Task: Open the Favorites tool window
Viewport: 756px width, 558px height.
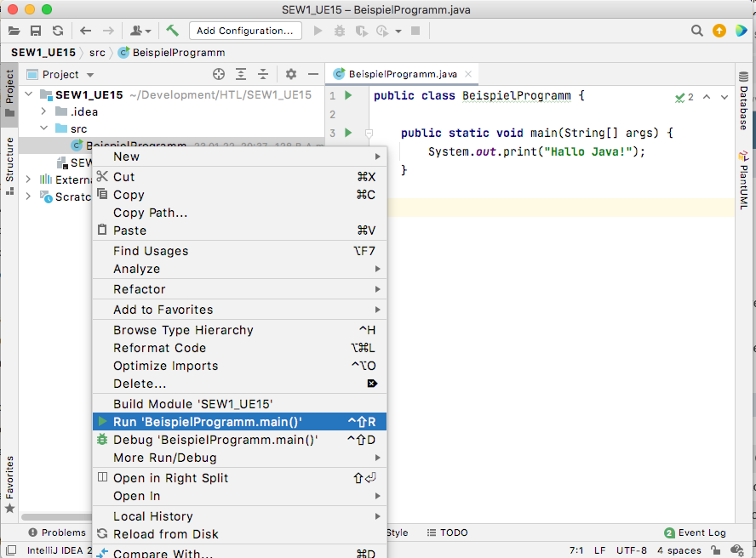Action: click(x=9, y=484)
